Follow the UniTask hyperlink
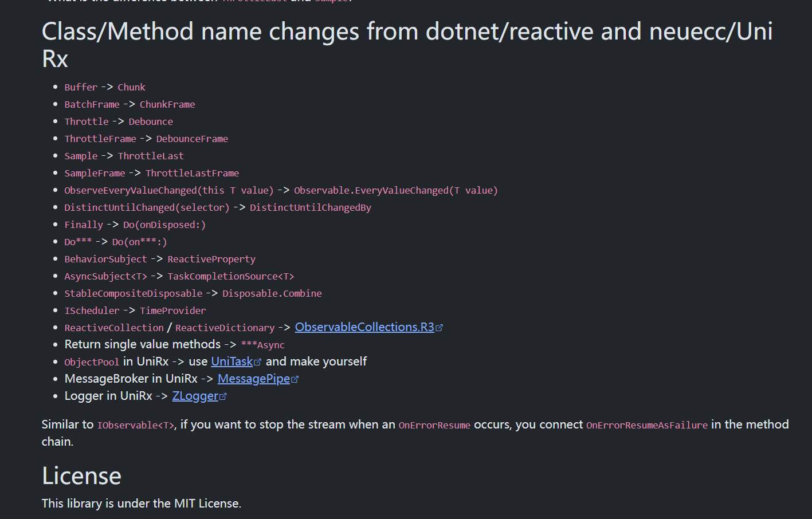This screenshot has height=519, width=812. (x=232, y=361)
